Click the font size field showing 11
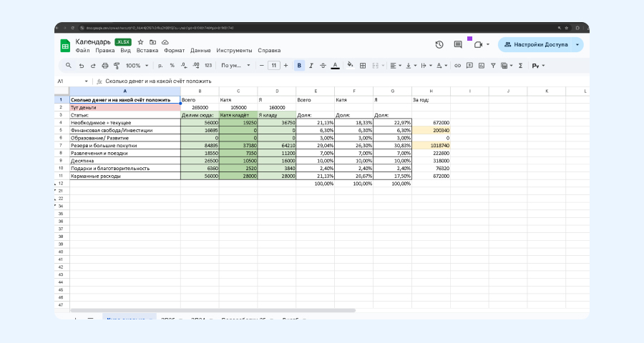 [x=273, y=66]
